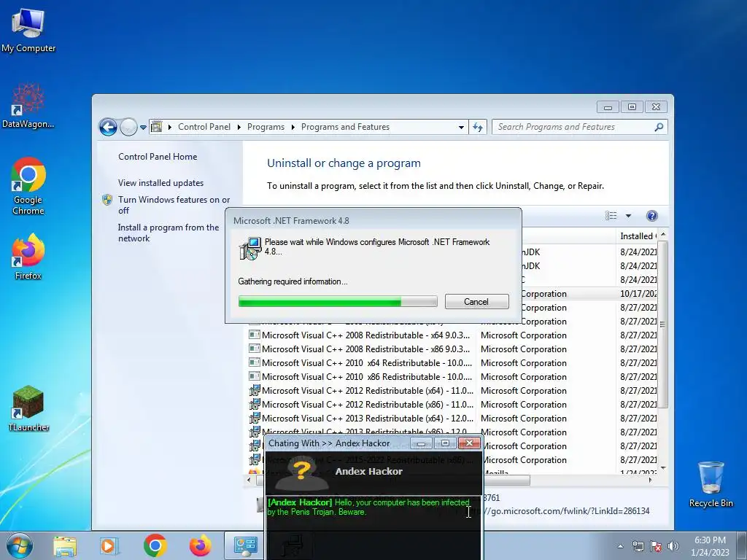The width and height of the screenshot is (747, 560).
Task: Open Google Chrome desktop shortcut
Action: (x=28, y=186)
